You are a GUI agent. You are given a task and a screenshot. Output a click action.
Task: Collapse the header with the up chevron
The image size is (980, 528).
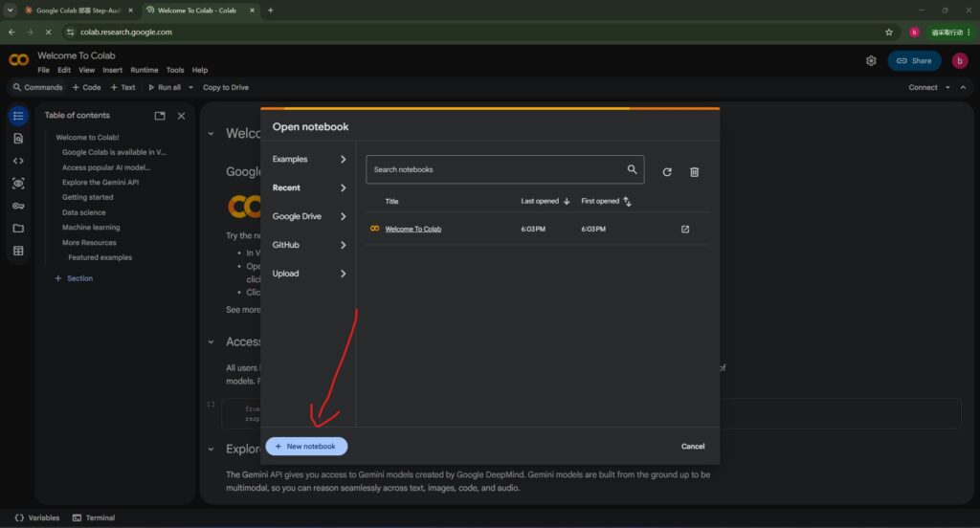[963, 87]
